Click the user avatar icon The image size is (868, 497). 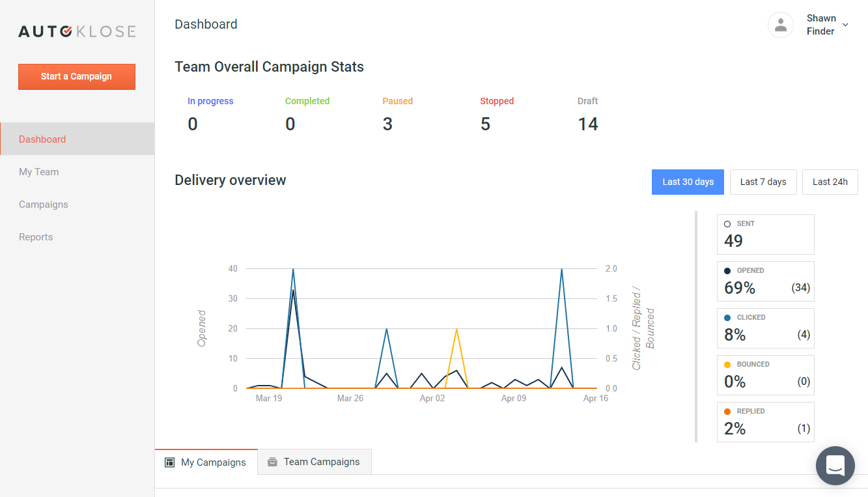pos(780,25)
